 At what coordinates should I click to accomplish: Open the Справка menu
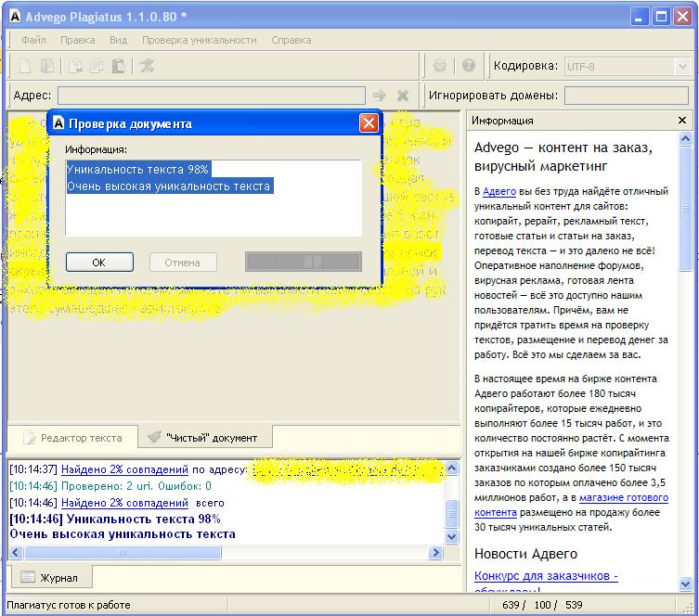(x=291, y=40)
